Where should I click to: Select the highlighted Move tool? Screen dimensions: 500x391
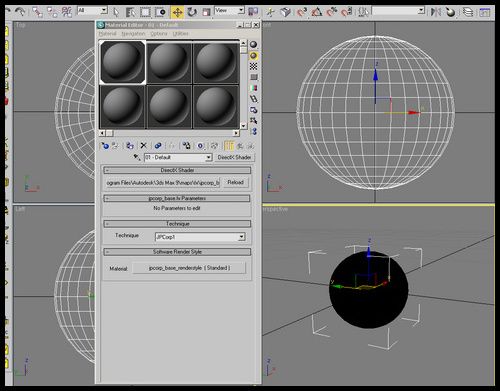click(177, 13)
